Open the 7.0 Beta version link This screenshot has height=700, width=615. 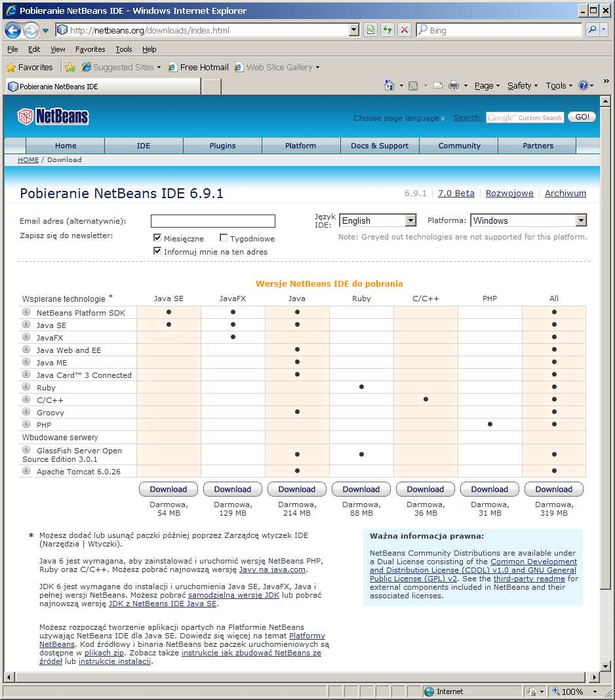coord(456,194)
